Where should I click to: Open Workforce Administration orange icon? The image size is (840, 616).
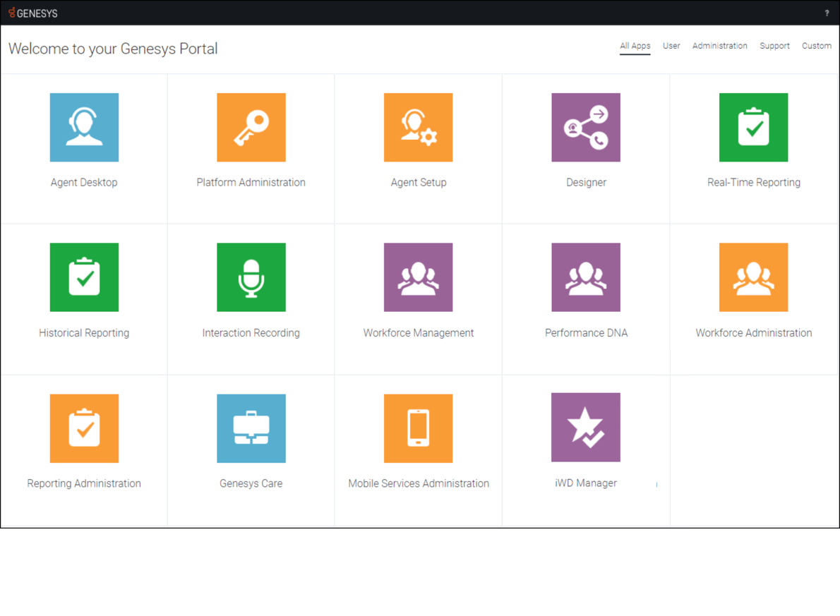click(753, 277)
